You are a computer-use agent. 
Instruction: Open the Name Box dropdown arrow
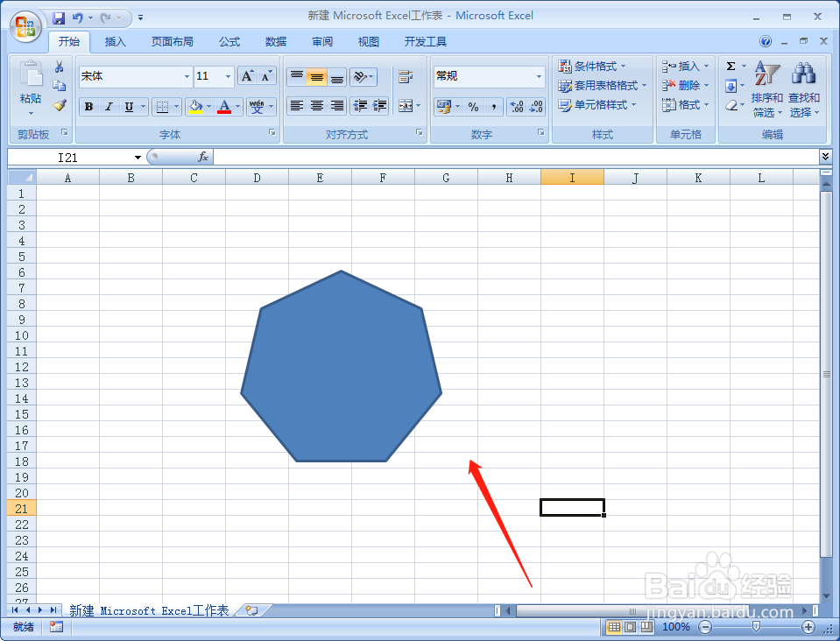pos(138,158)
